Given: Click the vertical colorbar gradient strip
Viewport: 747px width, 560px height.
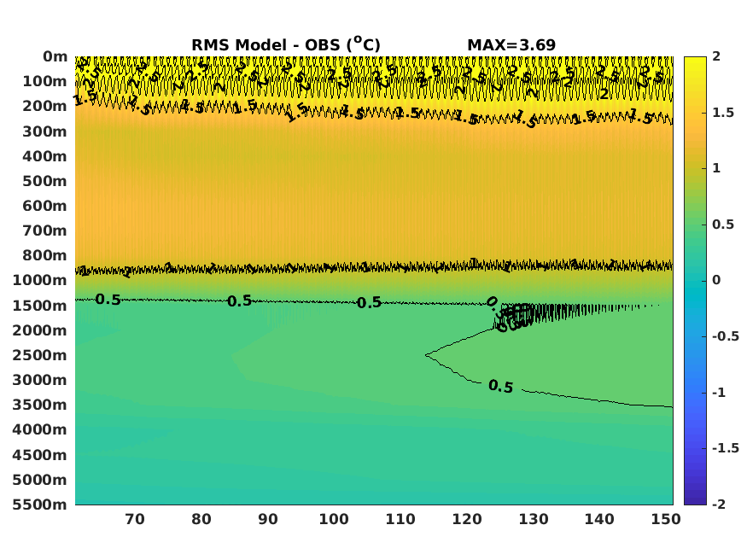Looking at the screenshot, I should click(x=695, y=281).
